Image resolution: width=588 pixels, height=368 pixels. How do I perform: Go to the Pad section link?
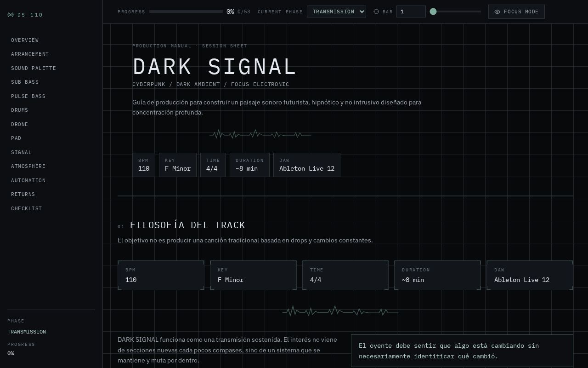tap(16, 138)
